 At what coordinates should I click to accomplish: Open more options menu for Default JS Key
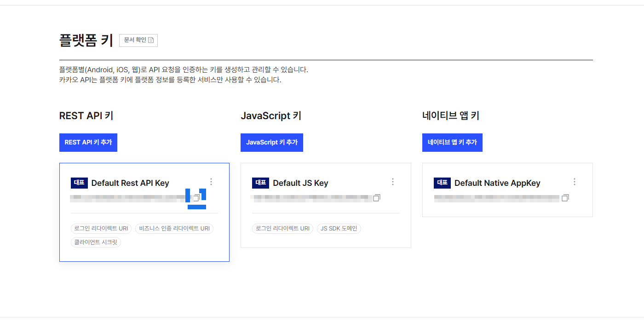point(393,182)
